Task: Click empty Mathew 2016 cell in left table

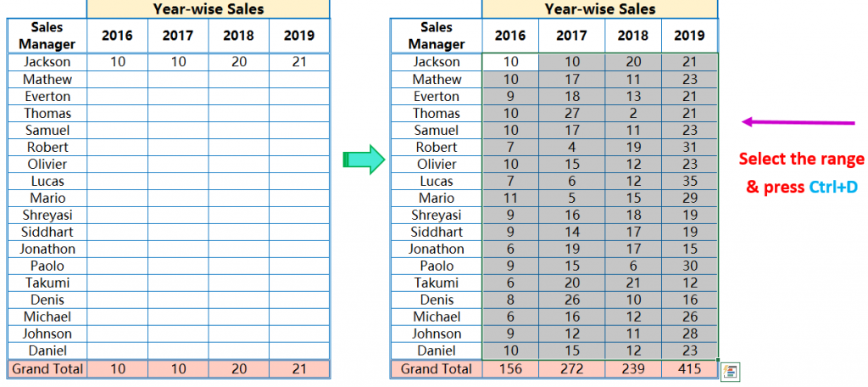Action: 117,79
